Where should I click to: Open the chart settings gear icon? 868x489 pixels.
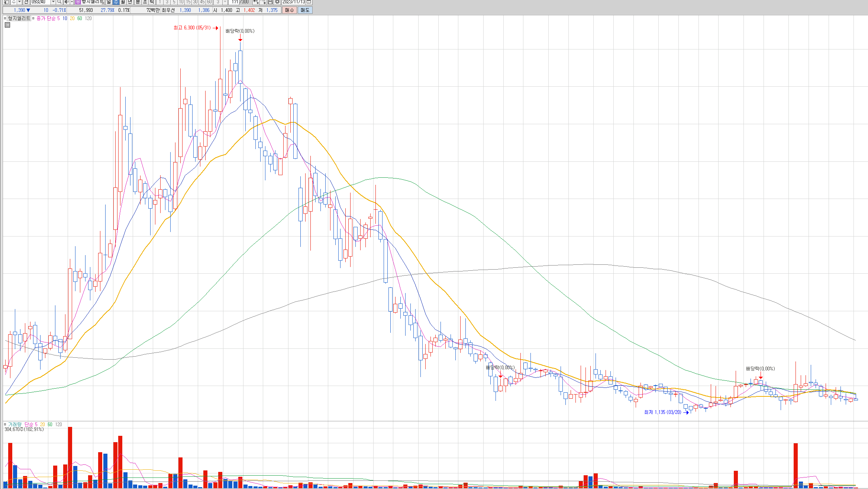(277, 2)
